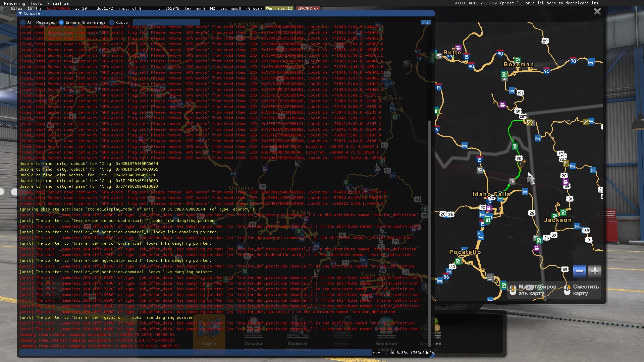Open the Visualize menu
Image resolution: width=644 pixels, height=362 pixels.
pyautogui.click(x=58, y=3)
